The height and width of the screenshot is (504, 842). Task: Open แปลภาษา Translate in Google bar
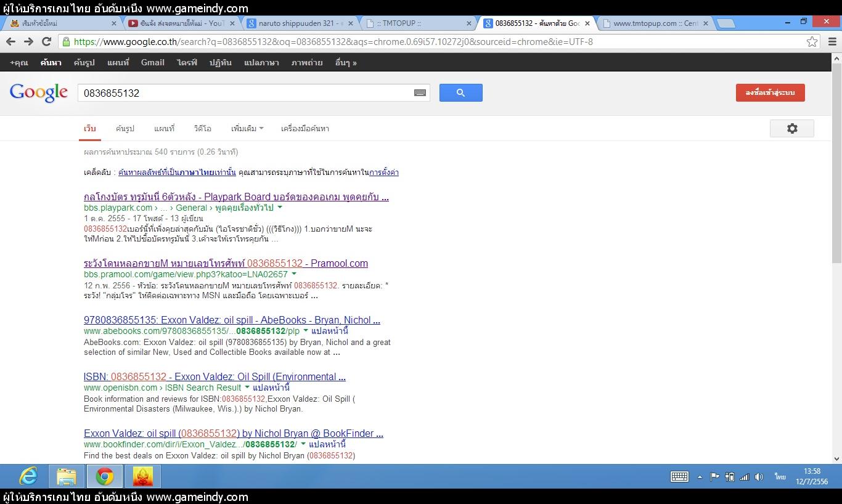point(261,62)
